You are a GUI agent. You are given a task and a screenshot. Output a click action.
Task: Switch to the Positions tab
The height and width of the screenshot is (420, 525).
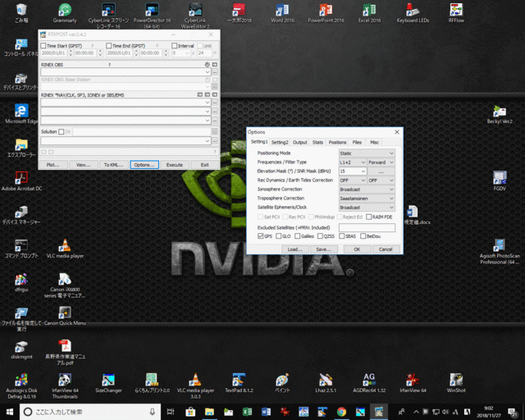pyautogui.click(x=337, y=143)
